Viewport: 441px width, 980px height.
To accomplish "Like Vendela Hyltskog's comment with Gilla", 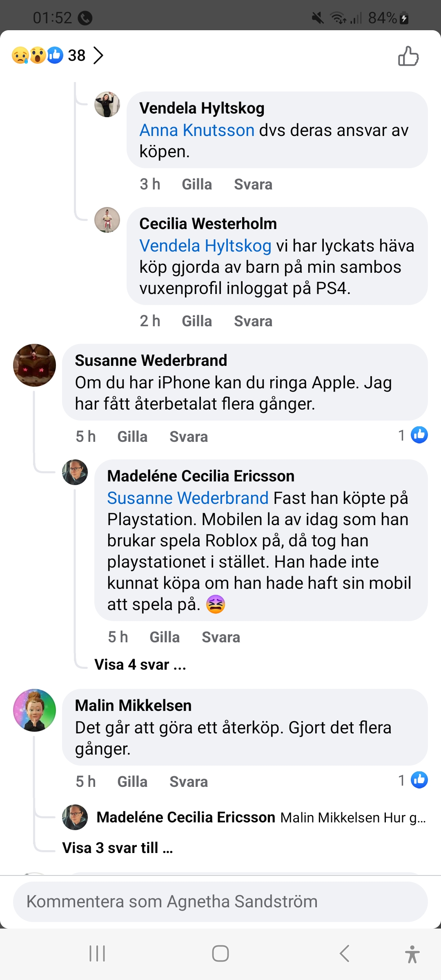I will [x=197, y=185].
